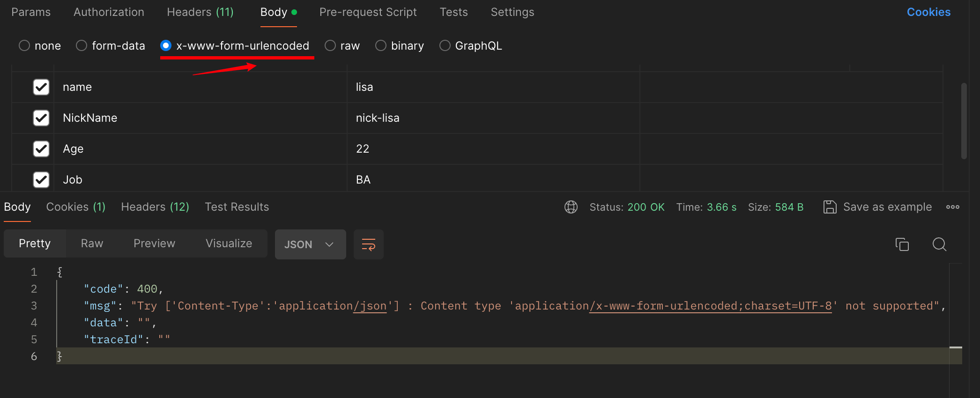Click the params table vertical scrollbar

[964, 122]
